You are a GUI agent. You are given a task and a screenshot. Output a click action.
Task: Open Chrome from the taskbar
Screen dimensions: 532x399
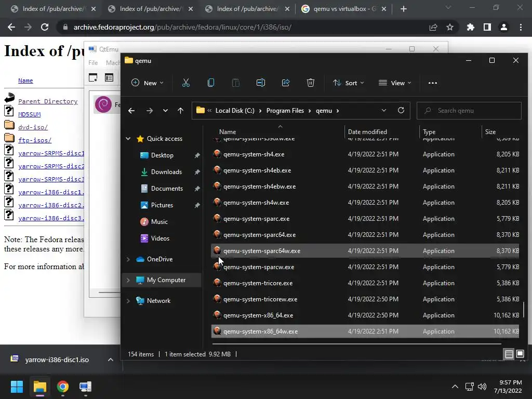[x=62, y=387]
